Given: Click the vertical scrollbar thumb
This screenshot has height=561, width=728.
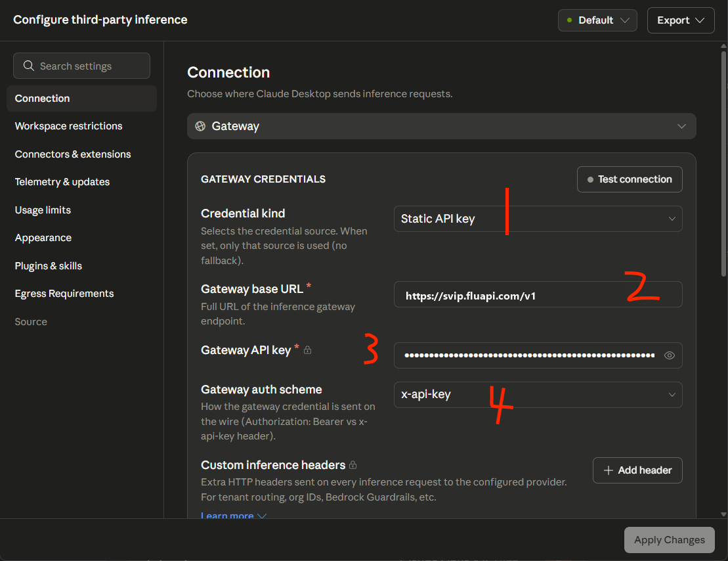Looking at the screenshot, I should click(724, 163).
